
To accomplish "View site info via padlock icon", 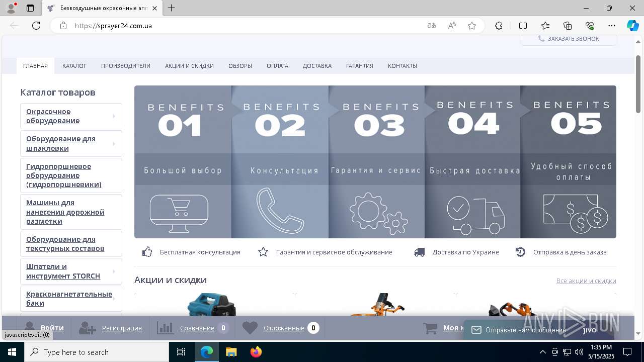I will pyautogui.click(x=63, y=26).
